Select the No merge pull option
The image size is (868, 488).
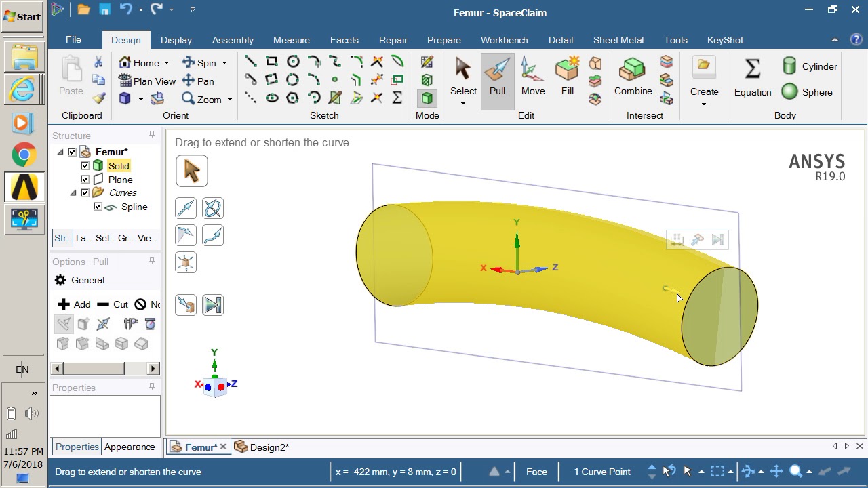[147, 304]
